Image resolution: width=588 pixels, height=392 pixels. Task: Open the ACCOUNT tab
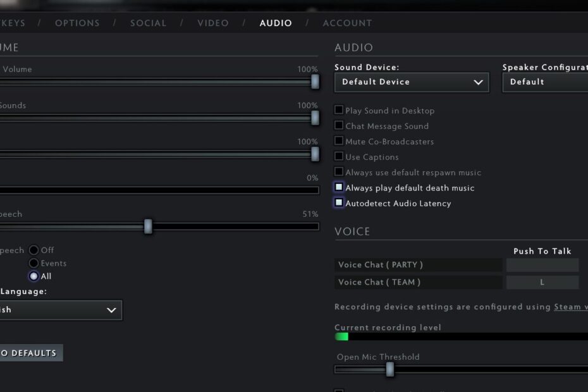coord(347,23)
